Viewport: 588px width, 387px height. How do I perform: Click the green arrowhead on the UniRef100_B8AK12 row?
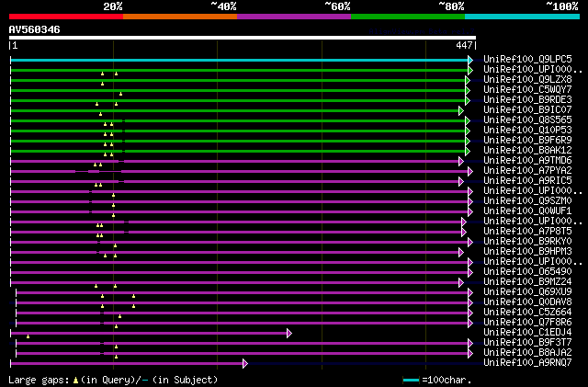click(468, 152)
